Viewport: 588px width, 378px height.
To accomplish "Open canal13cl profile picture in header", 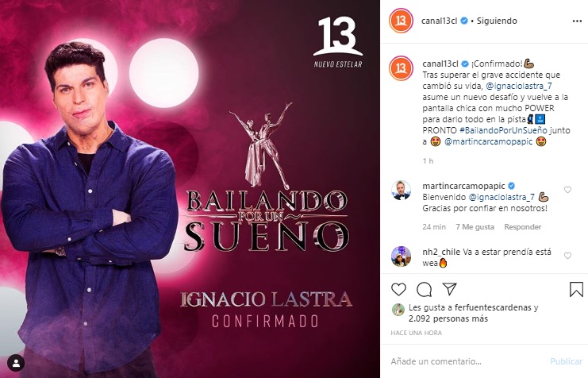I will [x=401, y=21].
